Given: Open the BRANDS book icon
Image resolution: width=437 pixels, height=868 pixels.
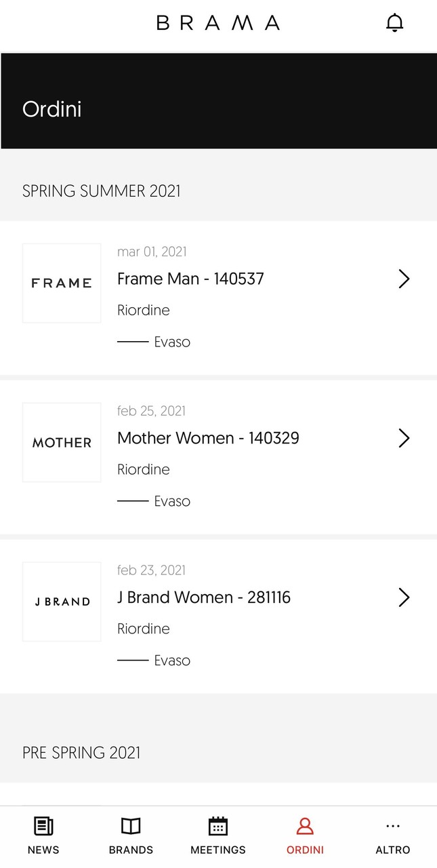Looking at the screenshot, I should [x=130, y=826].
